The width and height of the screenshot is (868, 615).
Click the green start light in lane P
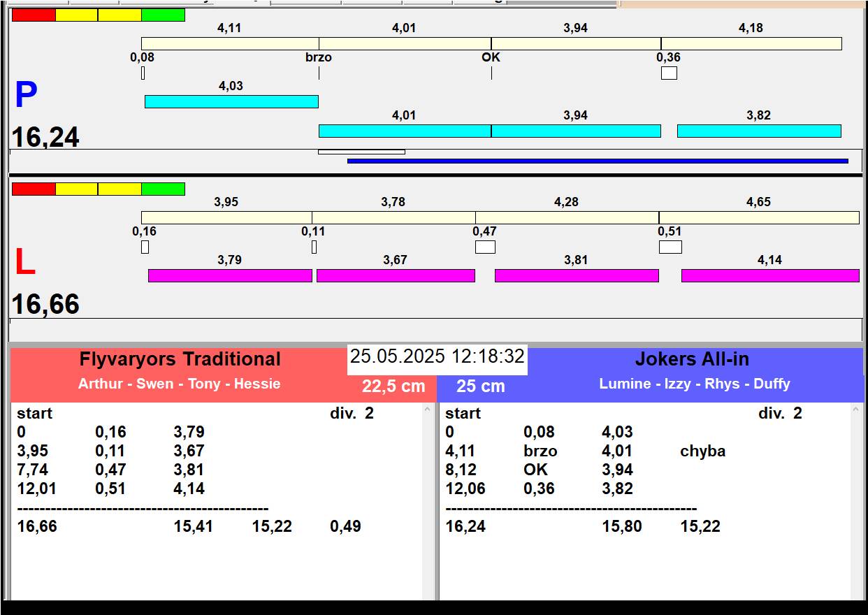(163, 15)
